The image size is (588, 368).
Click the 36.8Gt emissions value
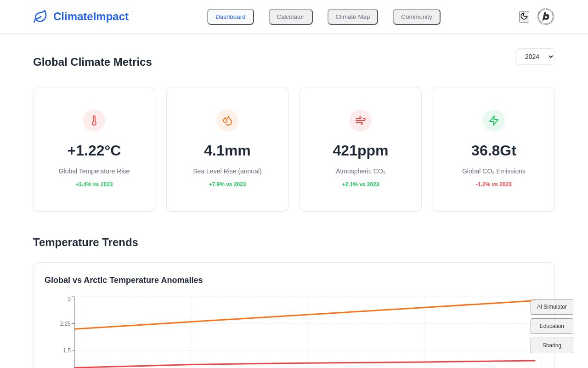[494, 150]
